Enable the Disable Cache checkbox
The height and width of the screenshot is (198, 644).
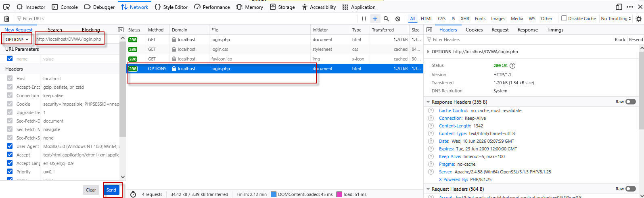(x=564, y=18)
